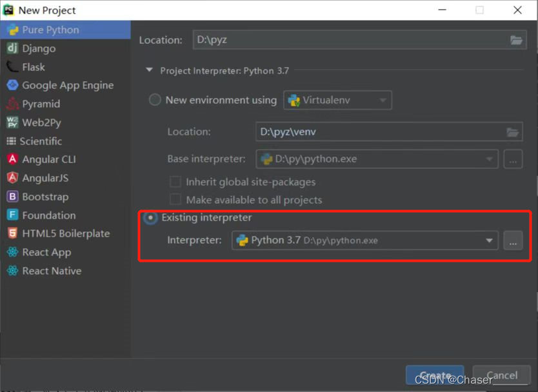
Task: Choose Google App Engine project type label
Action: click(x=68, y=85)
